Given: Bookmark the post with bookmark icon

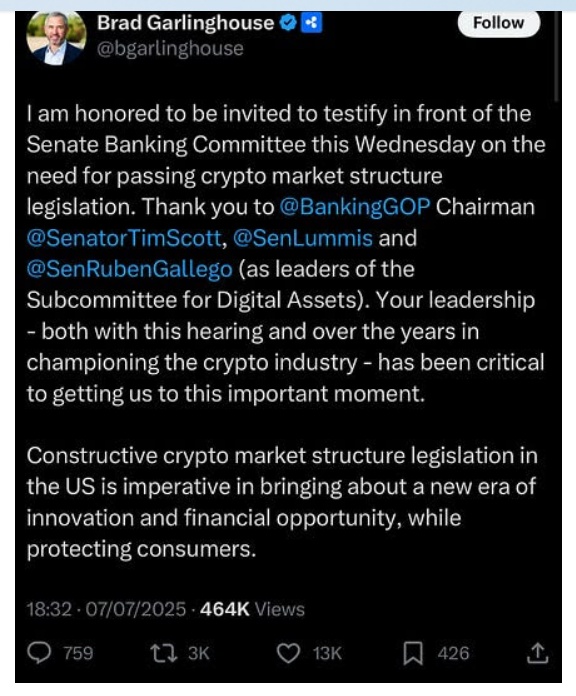Looking at the screenshot, I should click(413, 653).
